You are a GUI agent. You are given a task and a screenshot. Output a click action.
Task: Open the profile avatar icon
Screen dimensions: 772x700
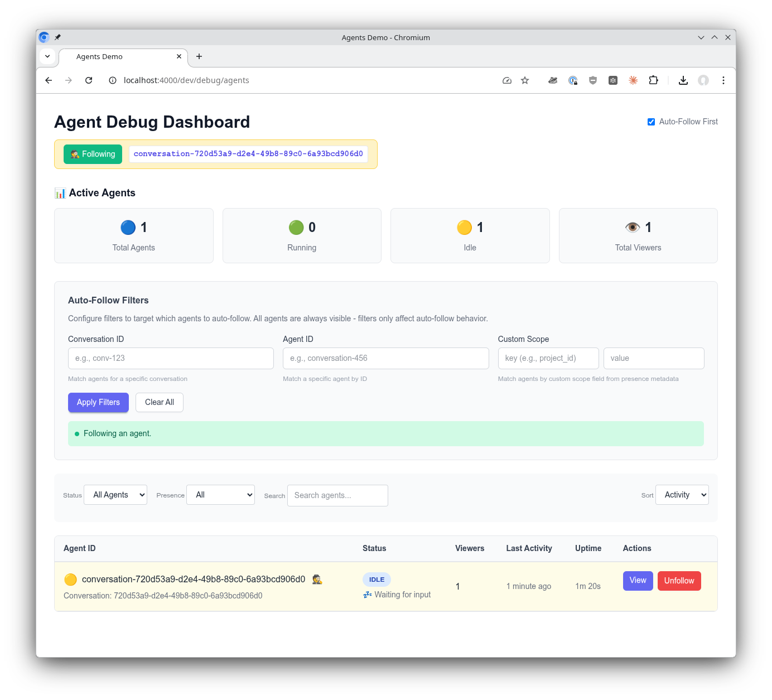click(703, 80)
